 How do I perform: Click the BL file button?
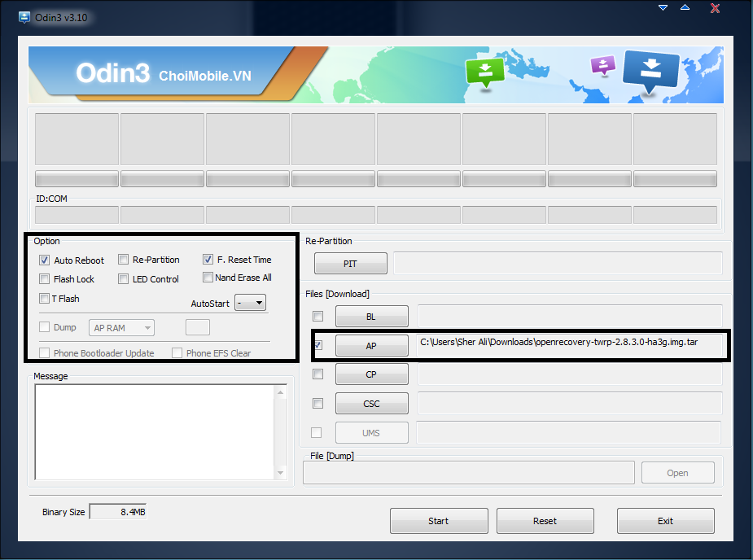coord(372,316)
